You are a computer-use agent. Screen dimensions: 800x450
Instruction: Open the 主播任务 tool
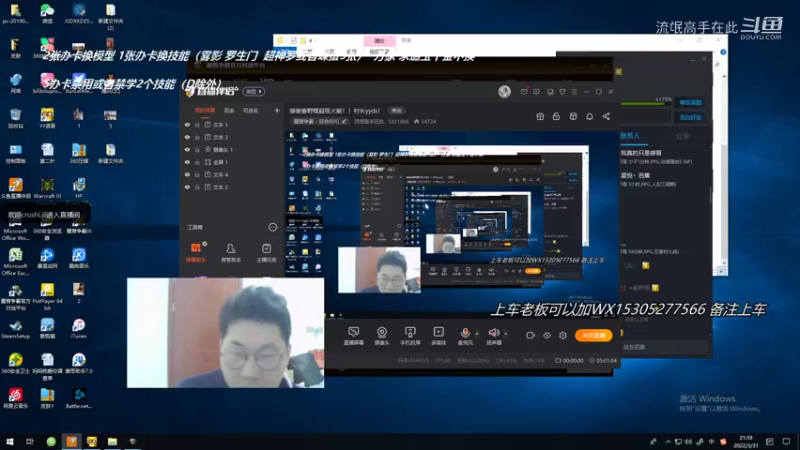pyautogui.click(x=266, y=253)
